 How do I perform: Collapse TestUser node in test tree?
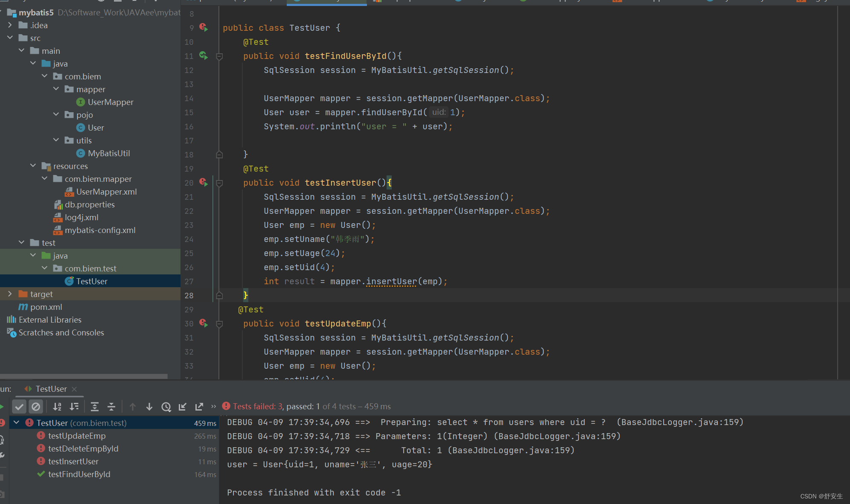click(17, 422)
